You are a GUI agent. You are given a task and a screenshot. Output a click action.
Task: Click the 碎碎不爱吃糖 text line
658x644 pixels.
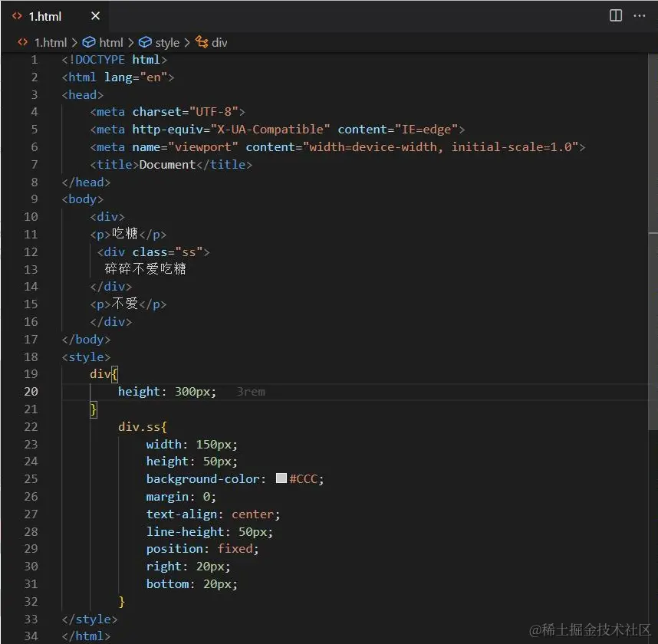(145, 268)
